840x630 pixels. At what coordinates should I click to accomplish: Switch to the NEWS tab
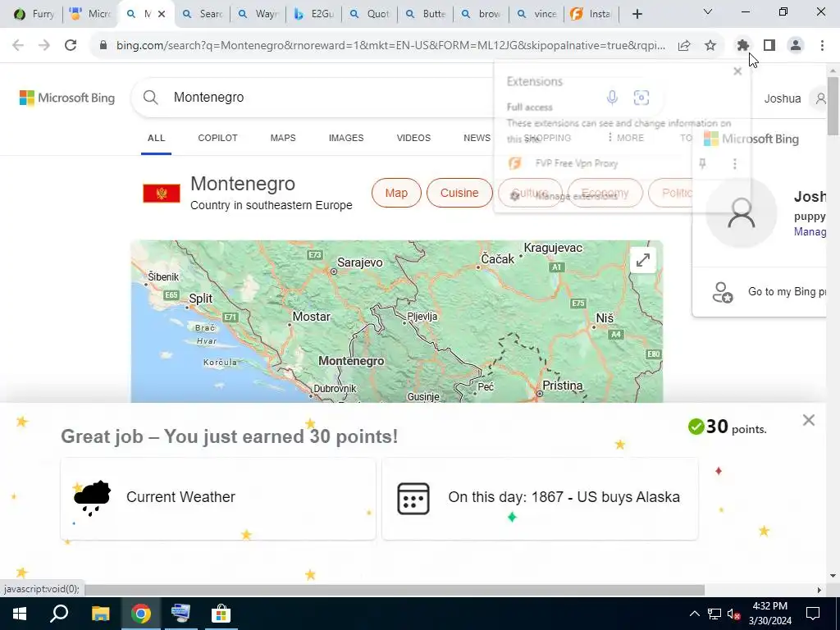pyautogui.click(x=477, y=138)
